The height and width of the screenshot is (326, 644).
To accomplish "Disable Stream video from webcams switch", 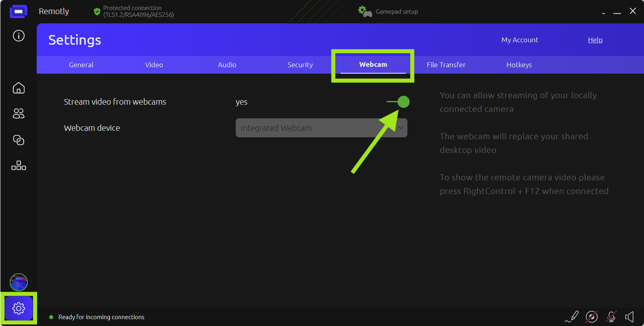I will [399, 102].
